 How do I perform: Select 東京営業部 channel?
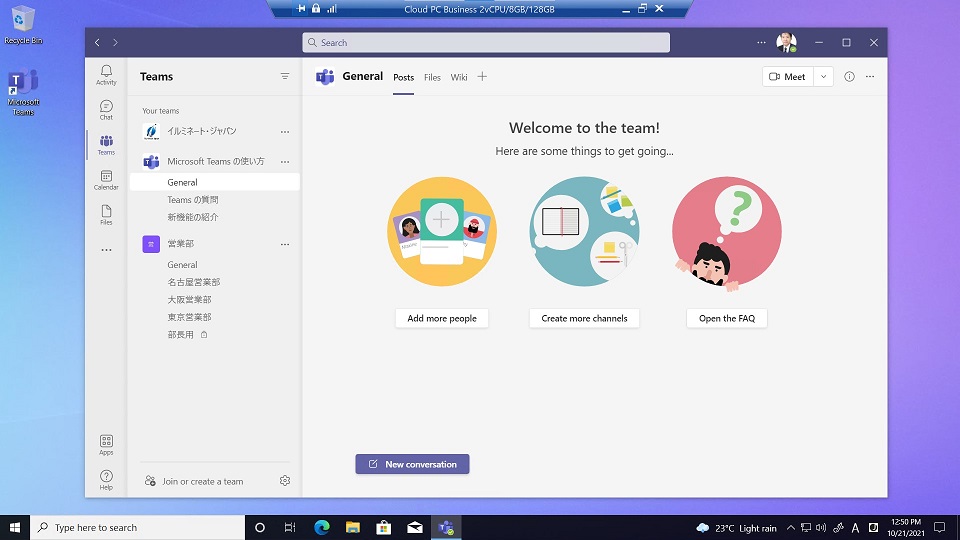pos(215,317)
